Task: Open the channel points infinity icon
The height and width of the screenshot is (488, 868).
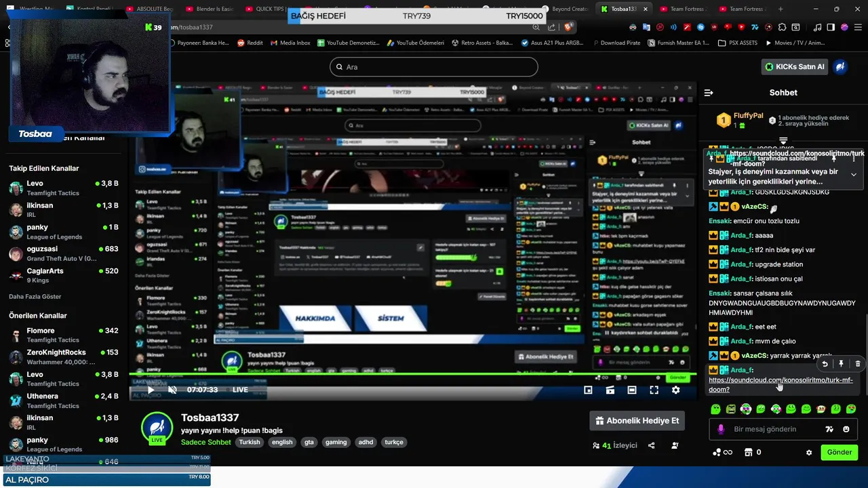Action: click(x=722, y=452)
